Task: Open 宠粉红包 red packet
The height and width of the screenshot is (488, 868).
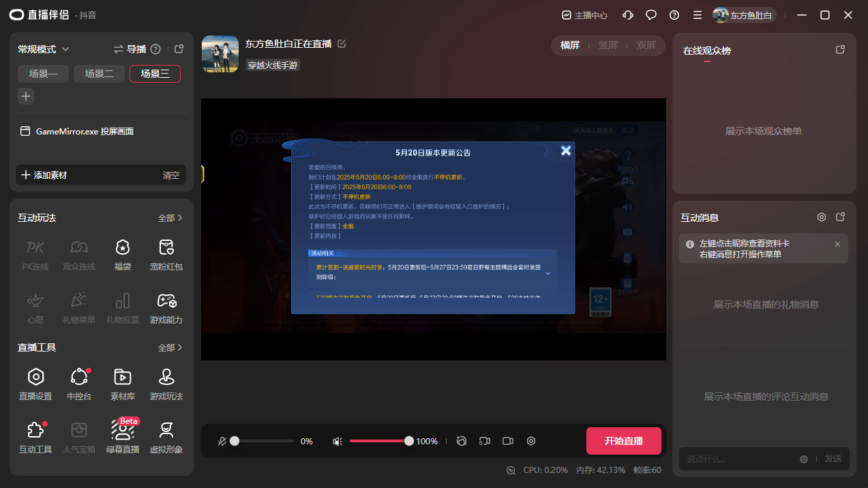Action: pos(166,254)
